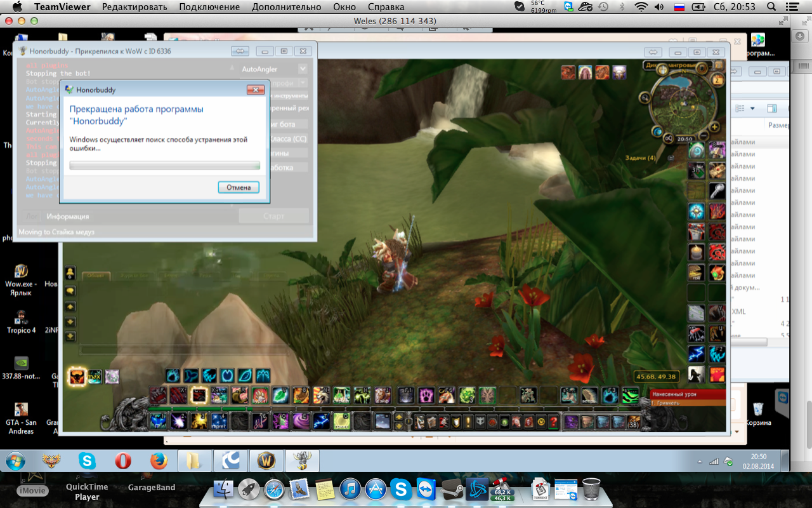Click the minimap tracking magnifier button

pos(645,97)
